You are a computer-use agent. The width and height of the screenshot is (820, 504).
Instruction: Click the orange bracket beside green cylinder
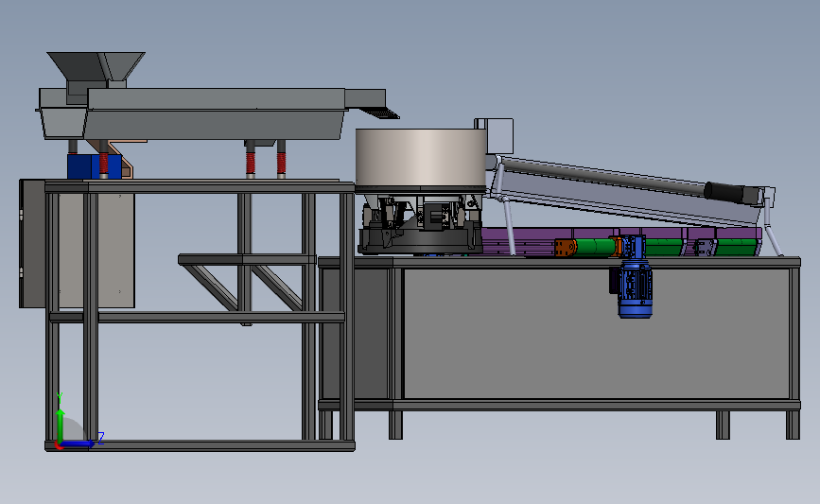pyautogui.click(x=565, y=248)
